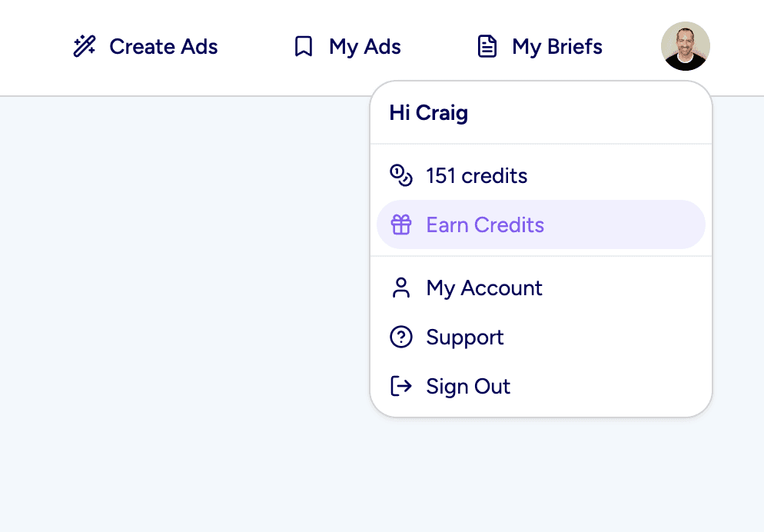Viewport: 764px width, 532px height.
Task: Access the Support option
Action: pyautogui.click(x=464, y=337)
